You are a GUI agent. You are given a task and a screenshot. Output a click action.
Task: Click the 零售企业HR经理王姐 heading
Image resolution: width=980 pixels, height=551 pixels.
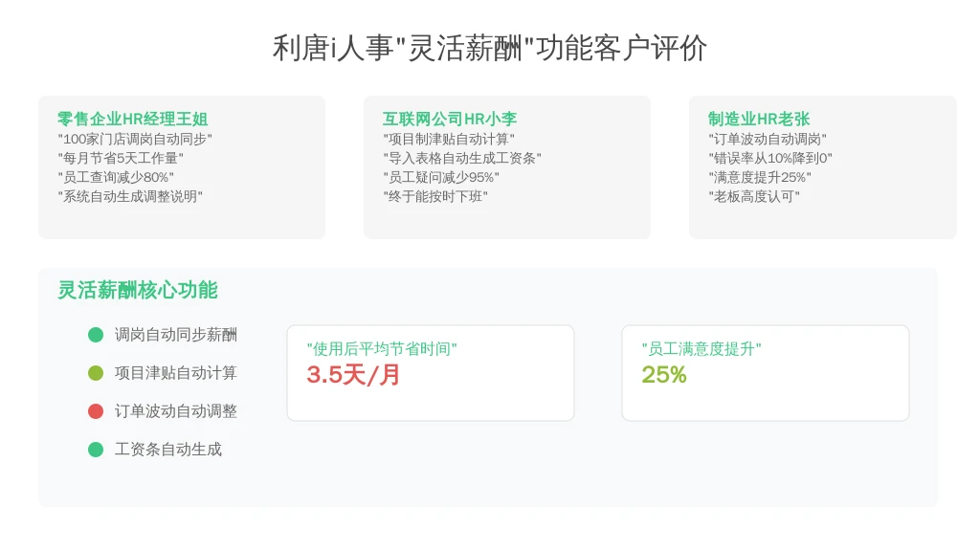click(132, 119)
